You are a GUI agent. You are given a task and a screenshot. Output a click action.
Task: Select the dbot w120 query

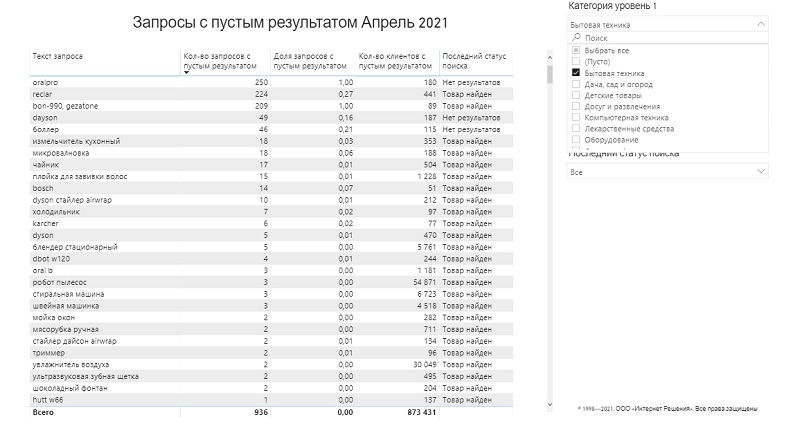[x=52, y=258]
